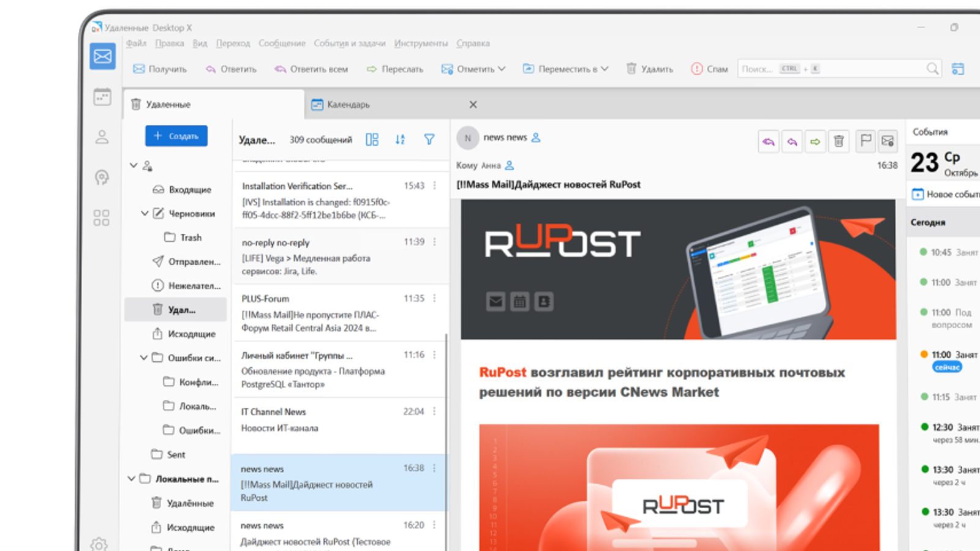The image size is (980, 551).
Task: Click the Новое событие button
Action: click(x=945, y=194)
